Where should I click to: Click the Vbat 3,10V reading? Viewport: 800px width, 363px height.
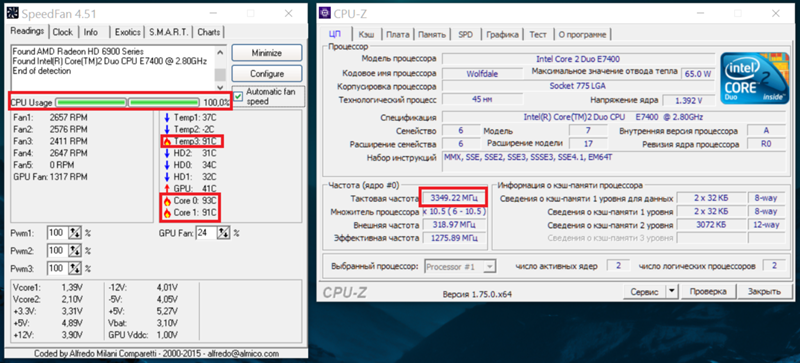coord(143,323)
